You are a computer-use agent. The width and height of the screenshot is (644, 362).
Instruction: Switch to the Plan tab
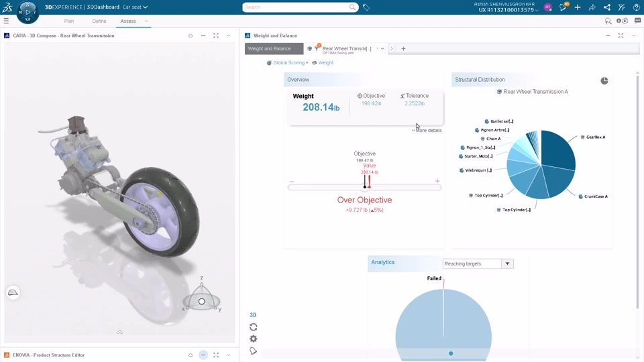tap(69, 21)
